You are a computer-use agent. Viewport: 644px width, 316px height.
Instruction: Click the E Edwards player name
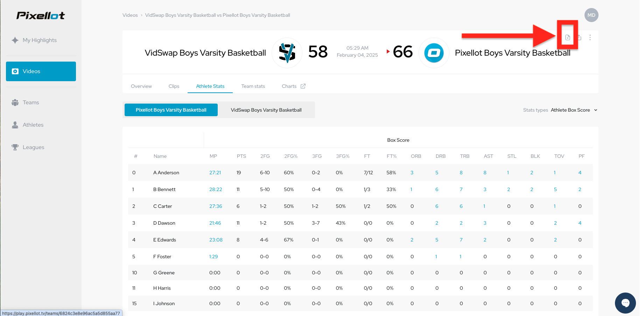pos(165,240)
